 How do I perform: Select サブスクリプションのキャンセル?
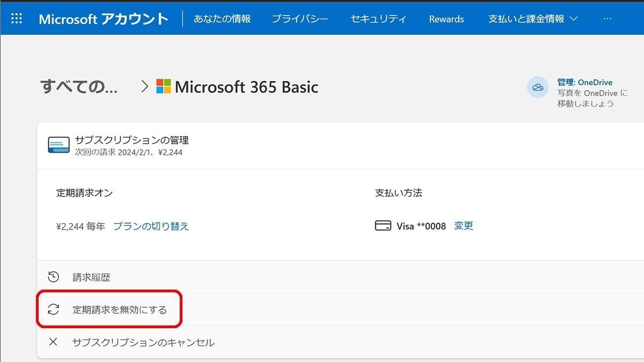pyautogui.click(x=143, y=342)
